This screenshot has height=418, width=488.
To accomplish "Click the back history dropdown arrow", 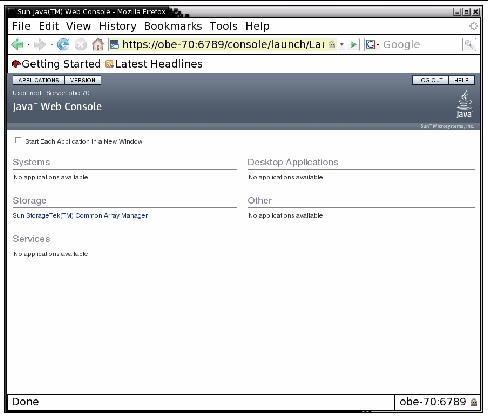I will 28,45.
